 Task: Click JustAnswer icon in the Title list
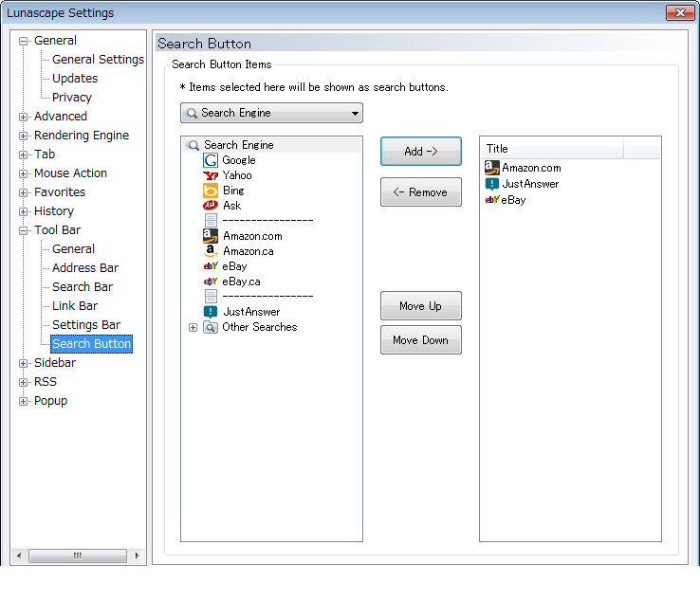coord(492,184)
